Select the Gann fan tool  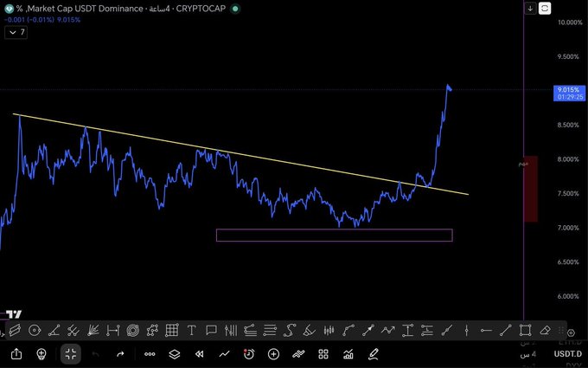(93, 331)
